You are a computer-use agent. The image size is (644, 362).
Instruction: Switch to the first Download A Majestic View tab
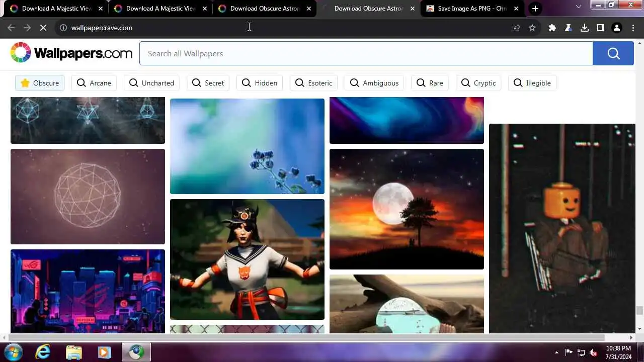click(56, 9)
